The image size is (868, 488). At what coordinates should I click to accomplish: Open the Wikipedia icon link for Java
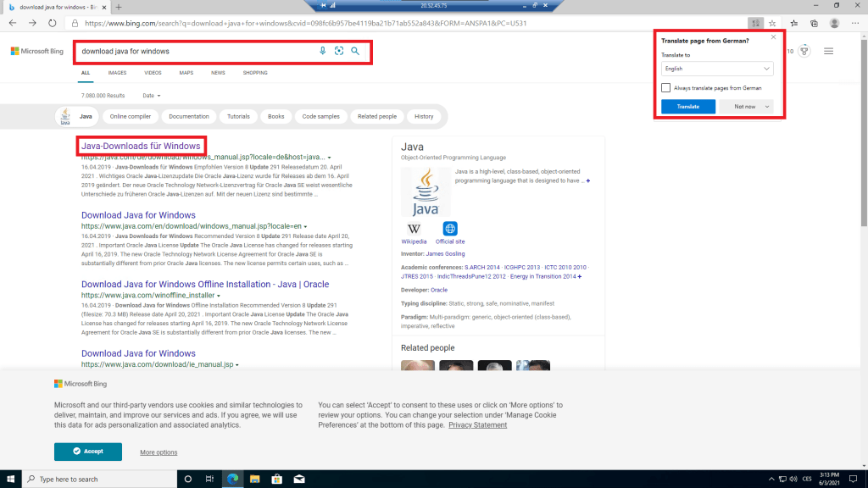coord(414,229)
